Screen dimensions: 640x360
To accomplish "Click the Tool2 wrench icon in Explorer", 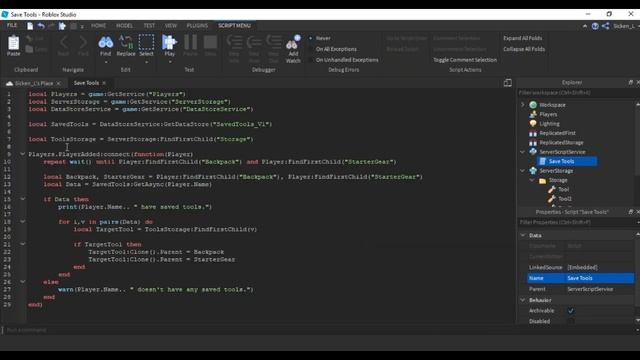I will pos(552,199).
